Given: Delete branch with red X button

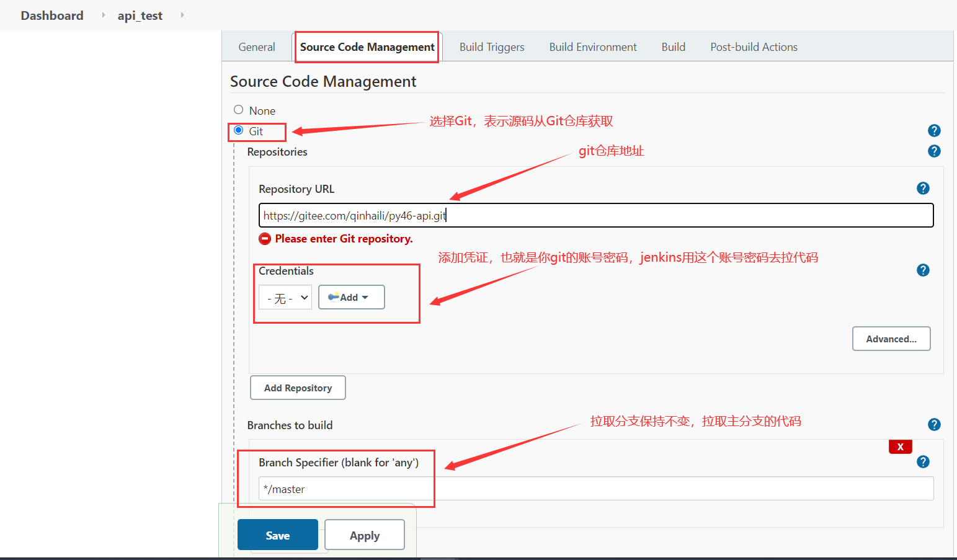Looking at the screenshot, I should point(900,447).
